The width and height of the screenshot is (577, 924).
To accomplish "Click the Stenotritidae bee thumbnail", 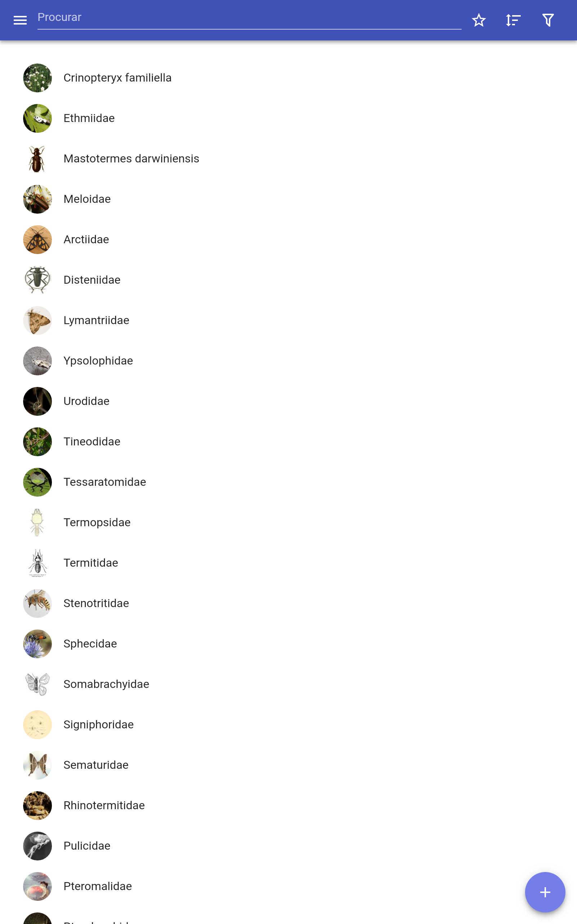I will coord(38,603).
